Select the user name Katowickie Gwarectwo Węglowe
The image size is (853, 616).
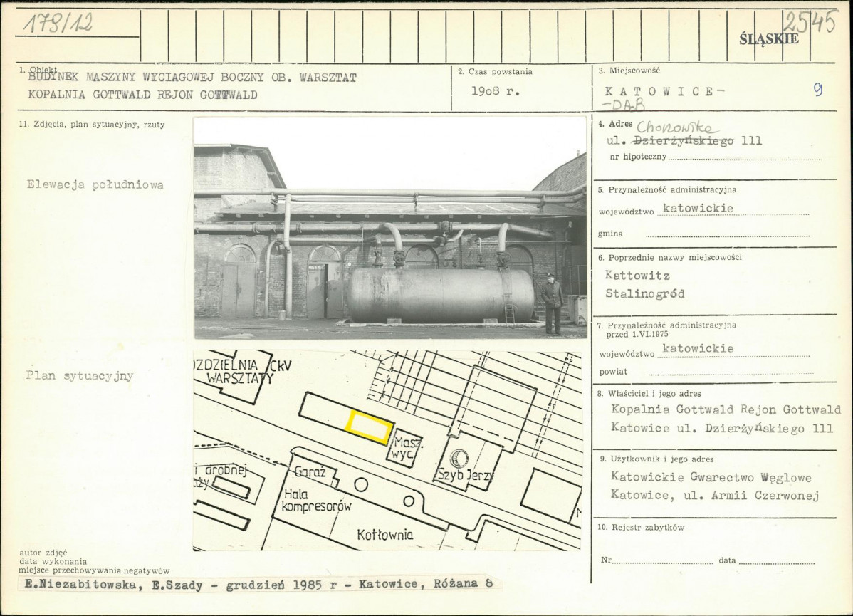click(711, 478)
